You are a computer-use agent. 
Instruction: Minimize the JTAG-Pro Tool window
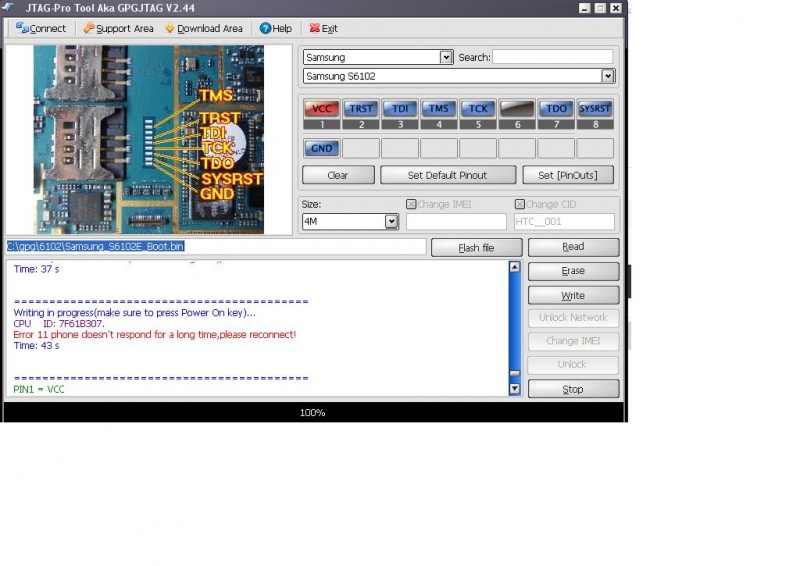click(585, 8)
